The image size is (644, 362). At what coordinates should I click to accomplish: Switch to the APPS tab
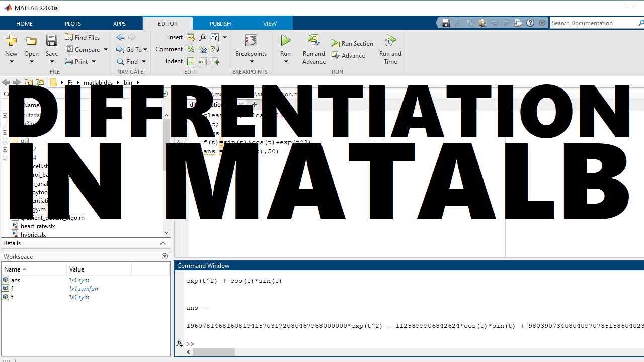(x=119, y=24)
